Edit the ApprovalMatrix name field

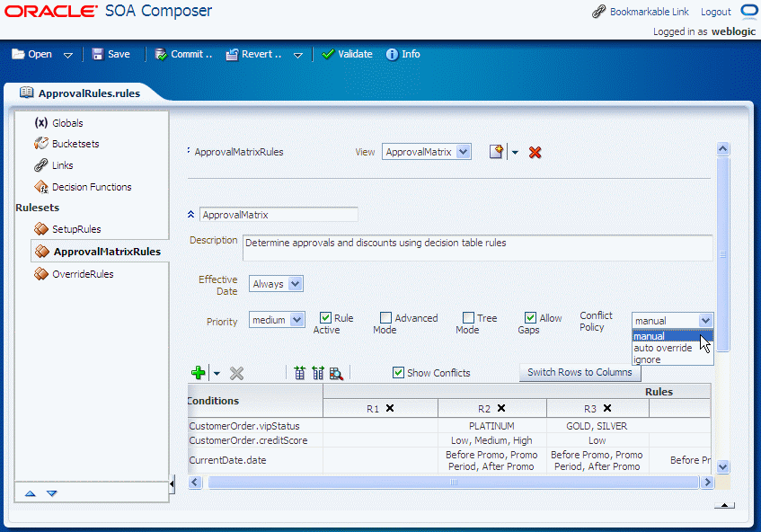(x=279, y=215)
